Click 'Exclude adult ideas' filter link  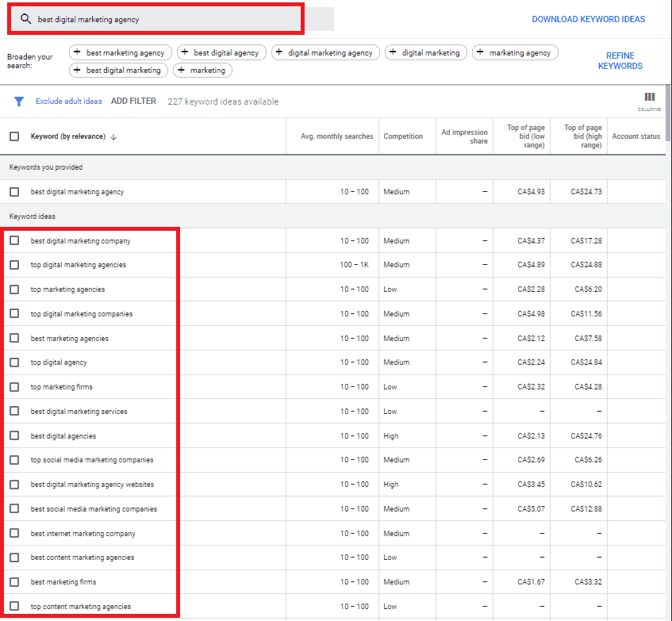68,101
